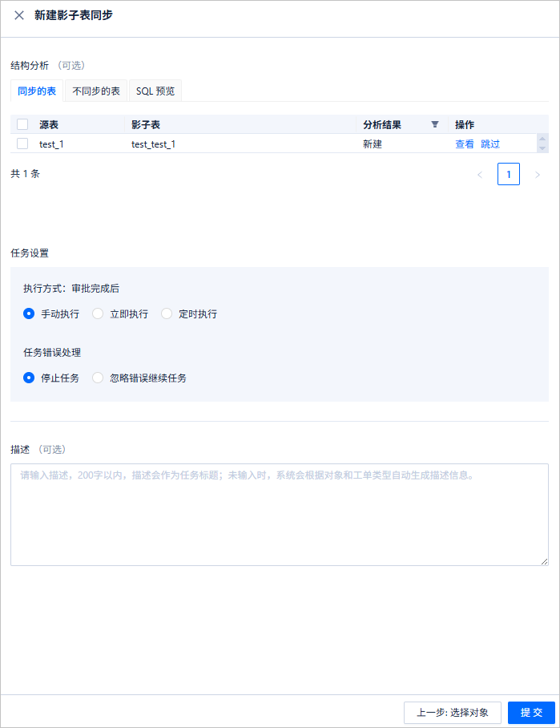Check the test_1 row checkbox
This screenshot has height=728, width=560.
[x=22, y=144]
